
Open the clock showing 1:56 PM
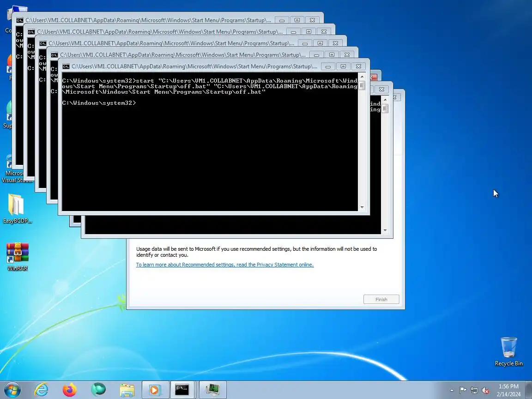coord(508,390)
